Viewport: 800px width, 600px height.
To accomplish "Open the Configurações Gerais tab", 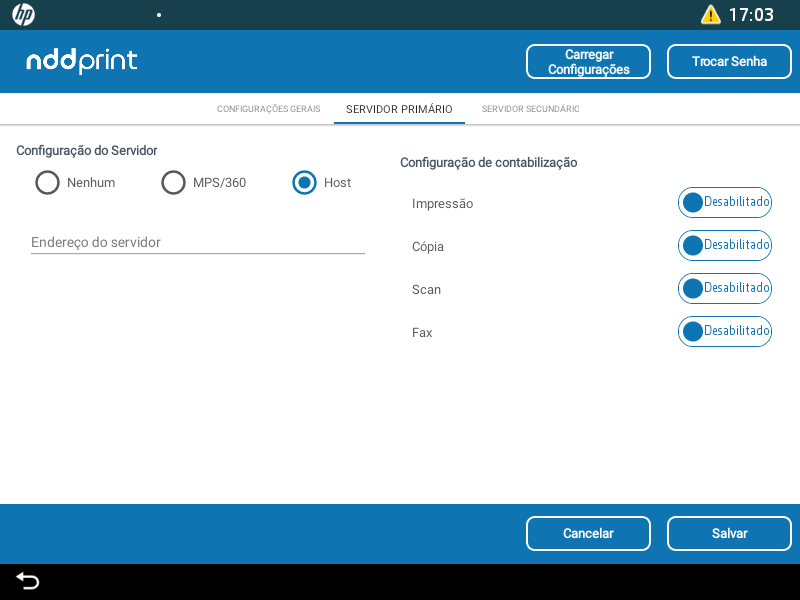I will (268, 109).
